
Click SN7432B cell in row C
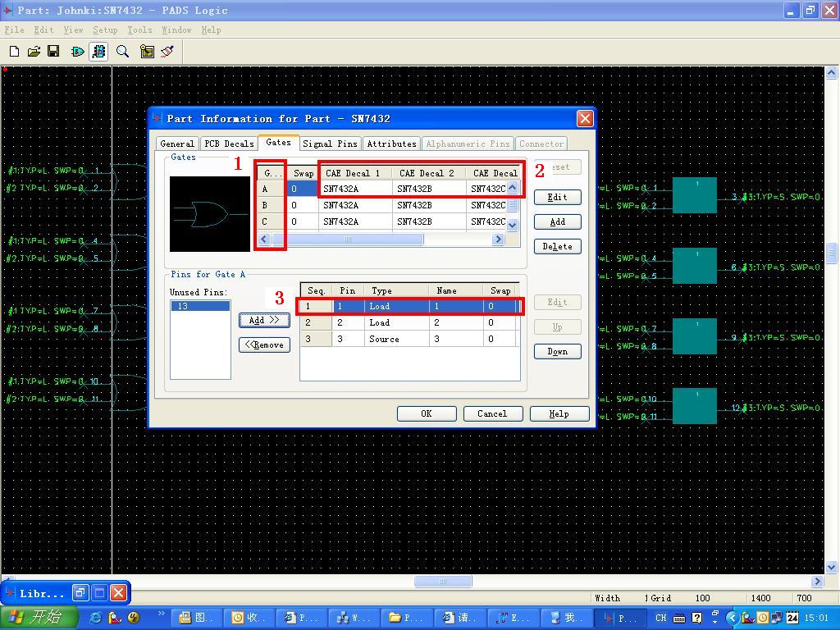coord(428,221)
